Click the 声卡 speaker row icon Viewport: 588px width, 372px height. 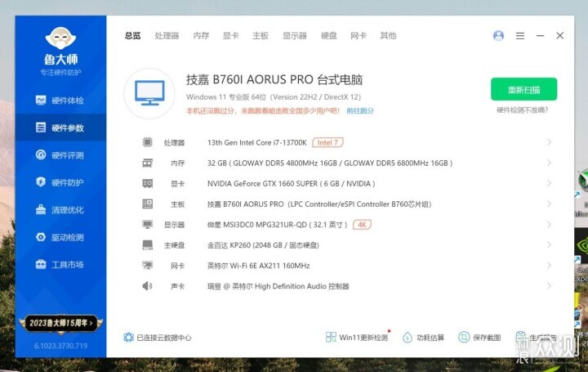(x=147, y=286)
